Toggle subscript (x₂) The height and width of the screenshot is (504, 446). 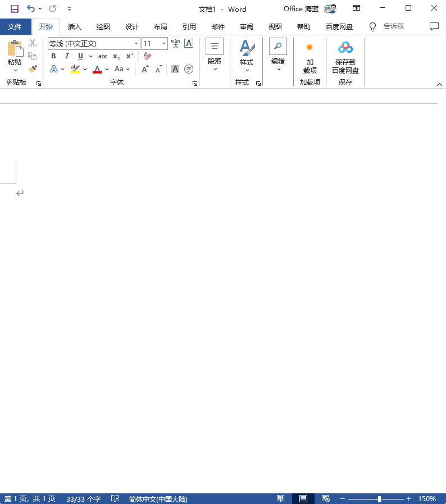(x=116, y=56)
